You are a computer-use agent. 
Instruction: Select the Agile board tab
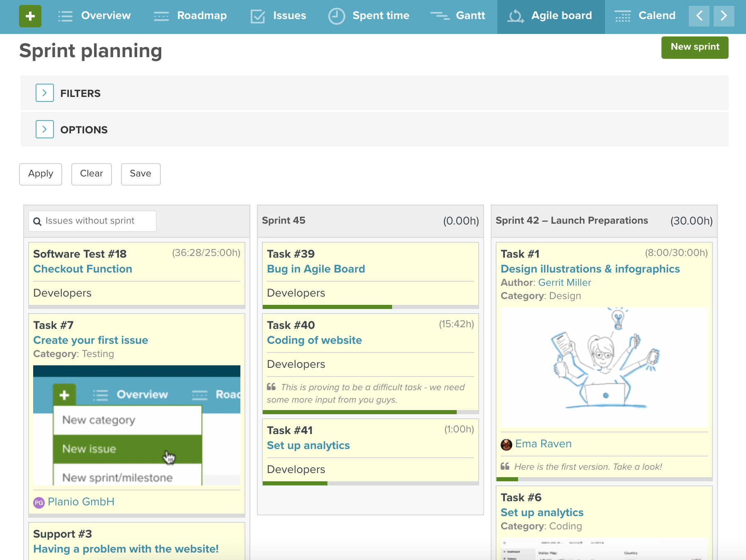click(x=551, y=16)
